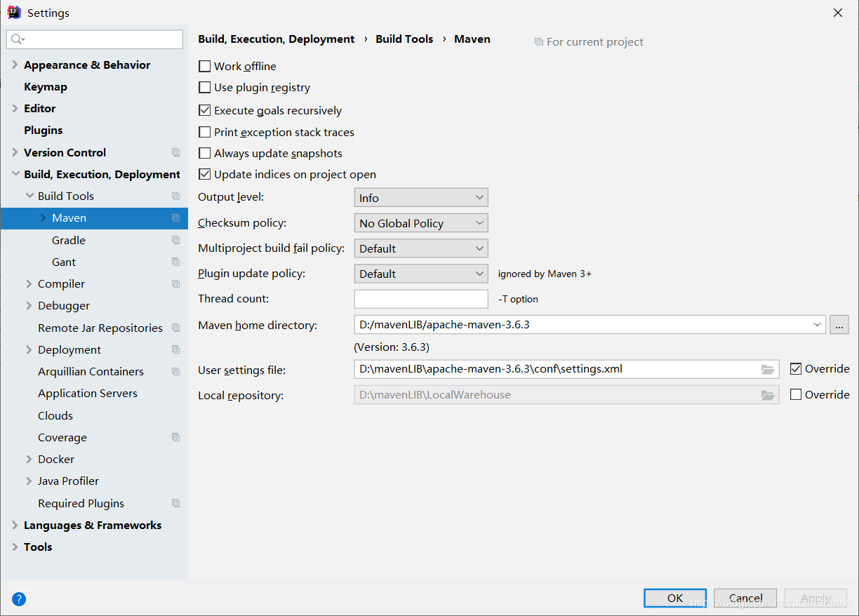
Task: Open the Plugin update policy dropdown
Action: tap(421, 274)
